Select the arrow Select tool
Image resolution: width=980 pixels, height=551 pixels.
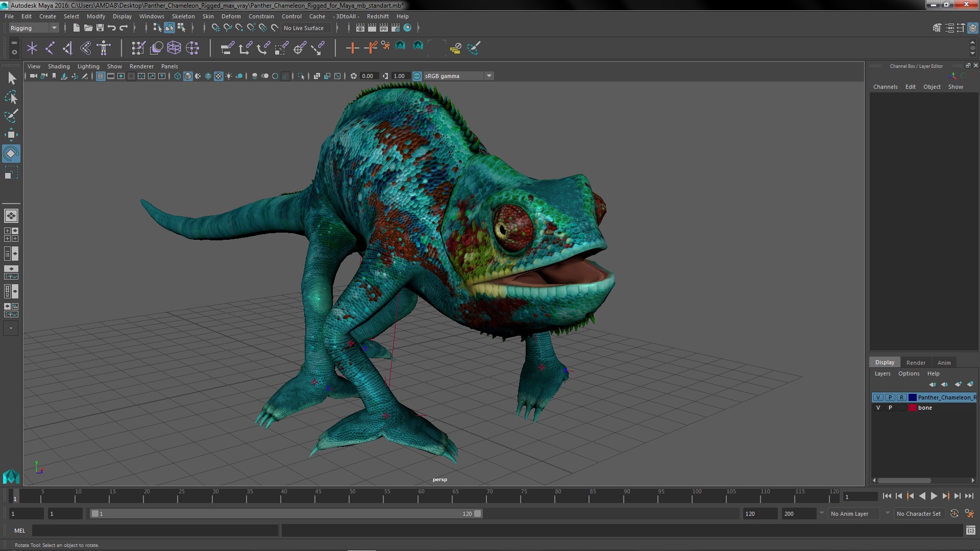tap(11, 78)
